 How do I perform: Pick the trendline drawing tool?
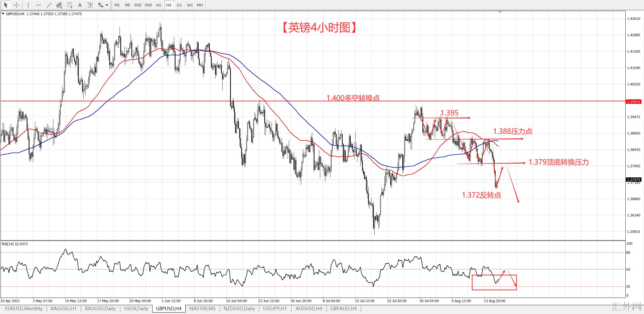click(x=49, y=5)
